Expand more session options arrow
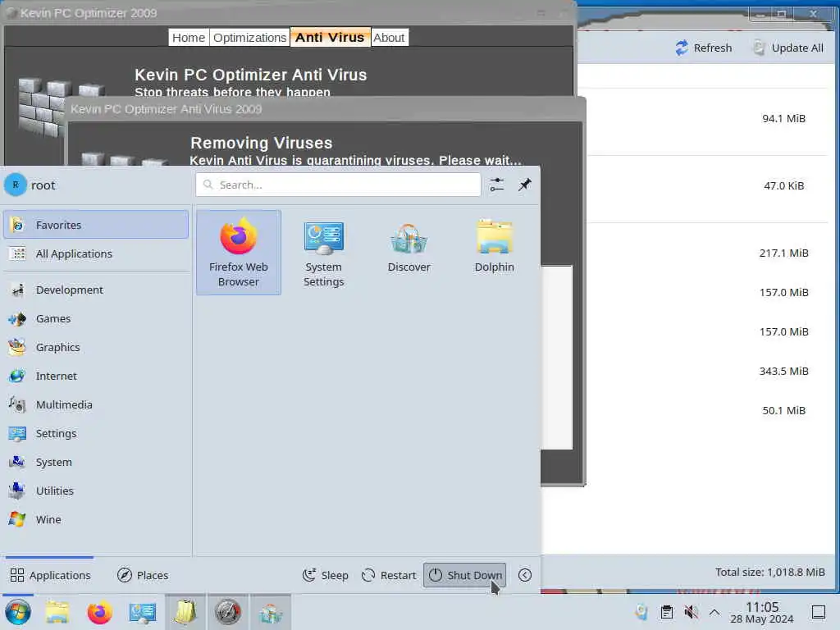840x630 pixels. click(525, 575)
